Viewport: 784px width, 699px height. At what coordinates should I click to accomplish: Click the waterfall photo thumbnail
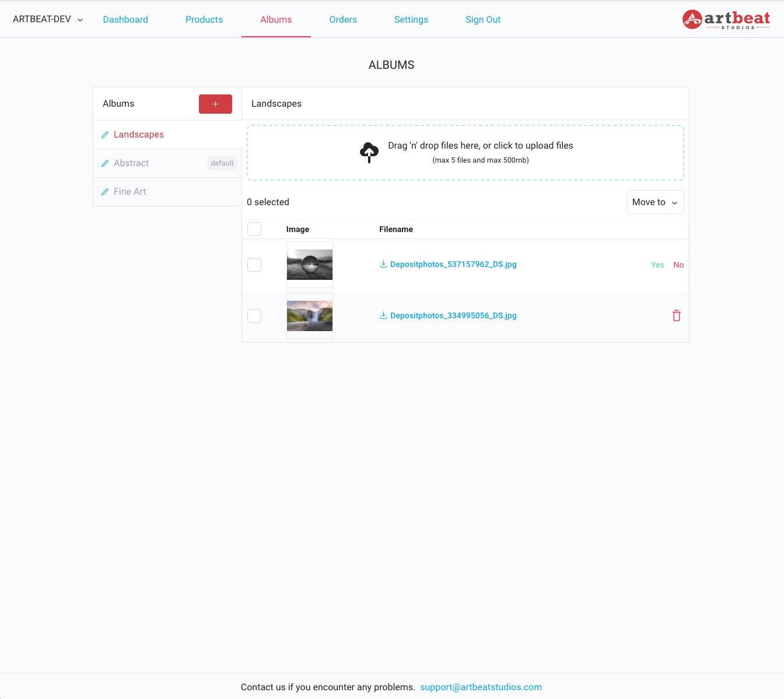310,316
